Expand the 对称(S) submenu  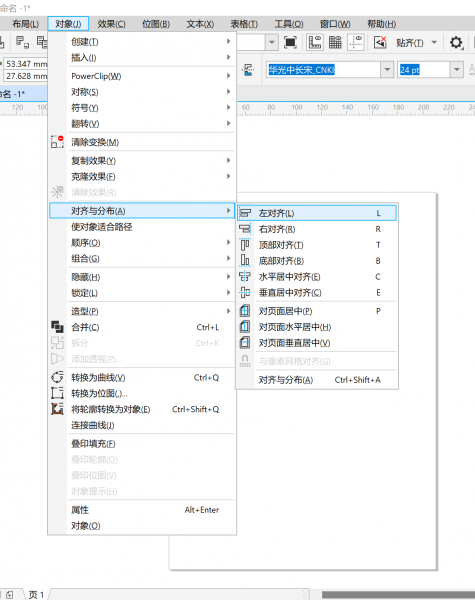click(142, 92)
